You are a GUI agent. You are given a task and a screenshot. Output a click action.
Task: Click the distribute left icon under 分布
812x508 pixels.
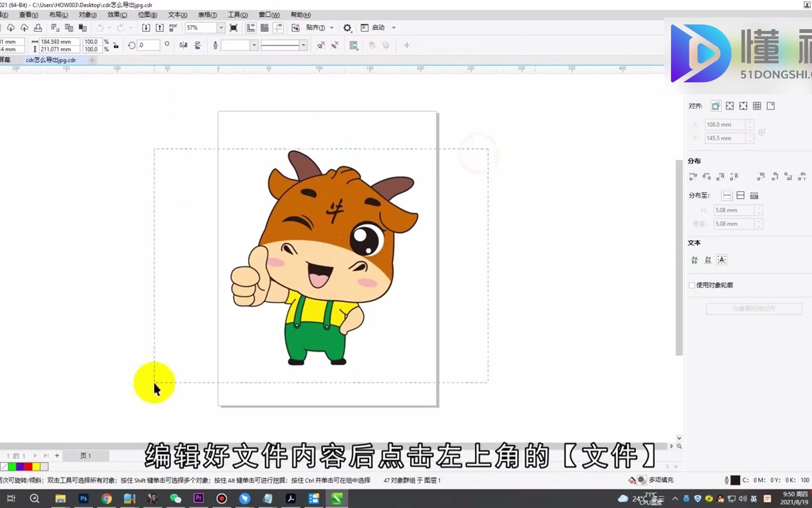coord(693,176)
